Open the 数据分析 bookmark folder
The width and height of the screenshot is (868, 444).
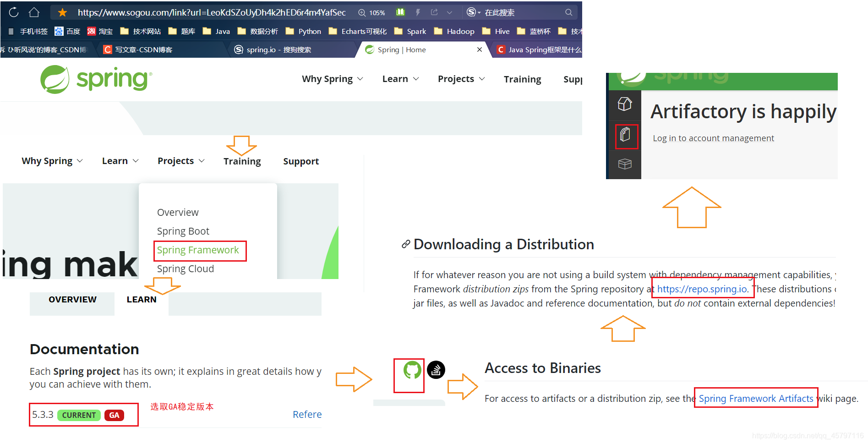[257, 31]
